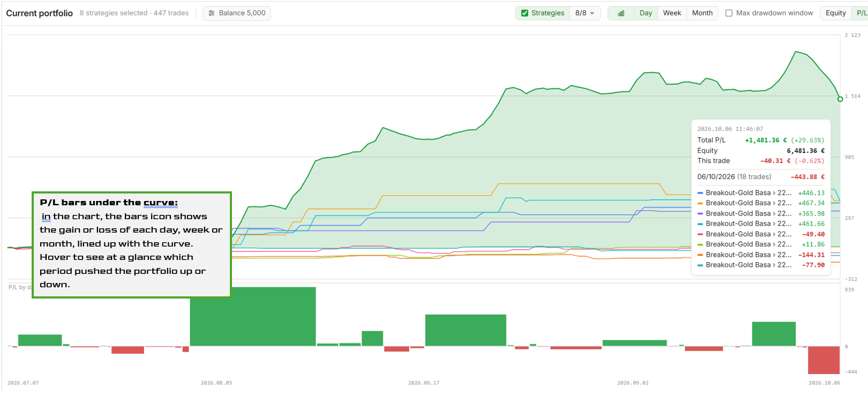Click the '2026.08.17' date axis label
Viewport: 868px width, 395px height.
(x=423, y=383)
